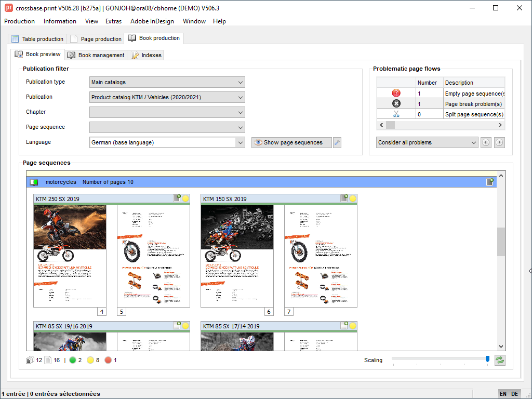Click Empty page sequence(s) description row
This screenshot has width=532, height=399.
click(474, 94)
